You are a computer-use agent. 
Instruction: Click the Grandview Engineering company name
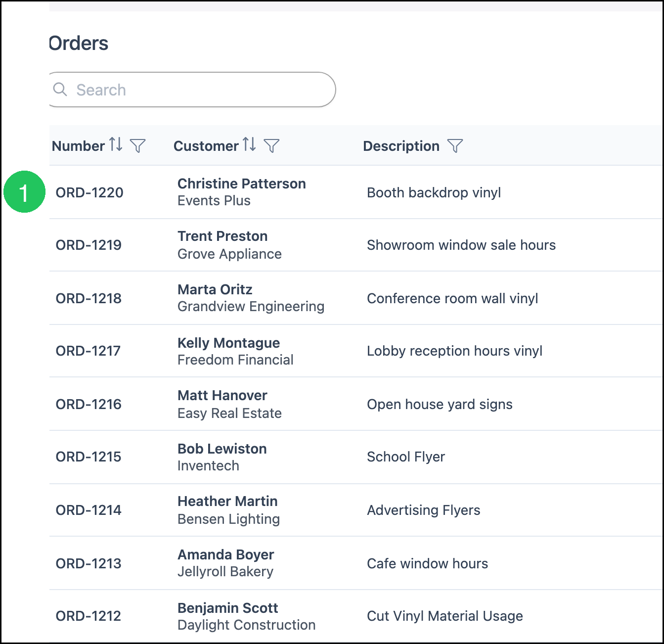pyautogui.click(x=251, y=307)
